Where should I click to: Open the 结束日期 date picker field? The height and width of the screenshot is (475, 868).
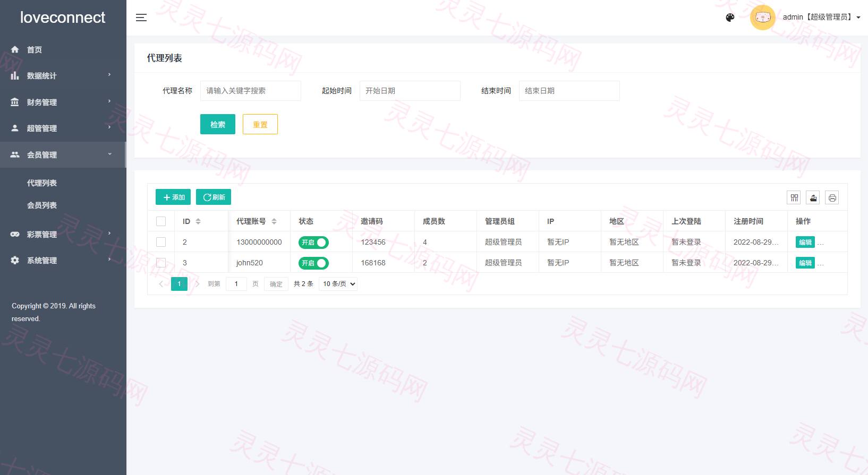pyautogui.click(x=569, y=91)
